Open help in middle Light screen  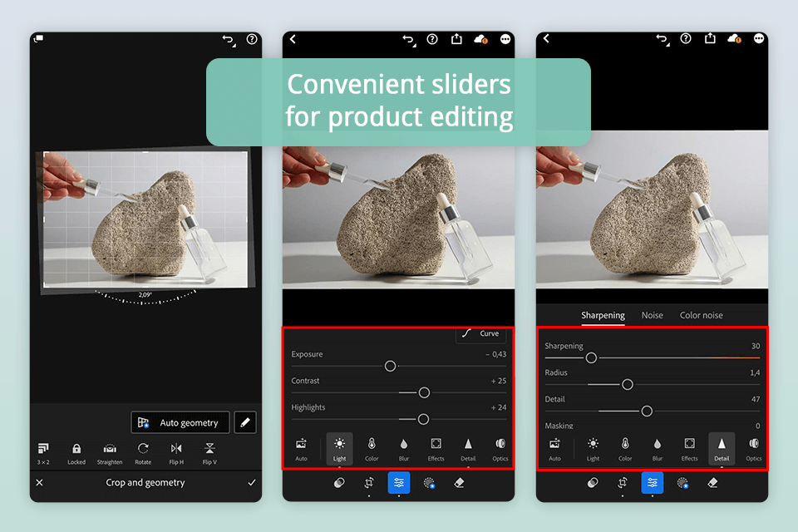[x=432, y=39]
